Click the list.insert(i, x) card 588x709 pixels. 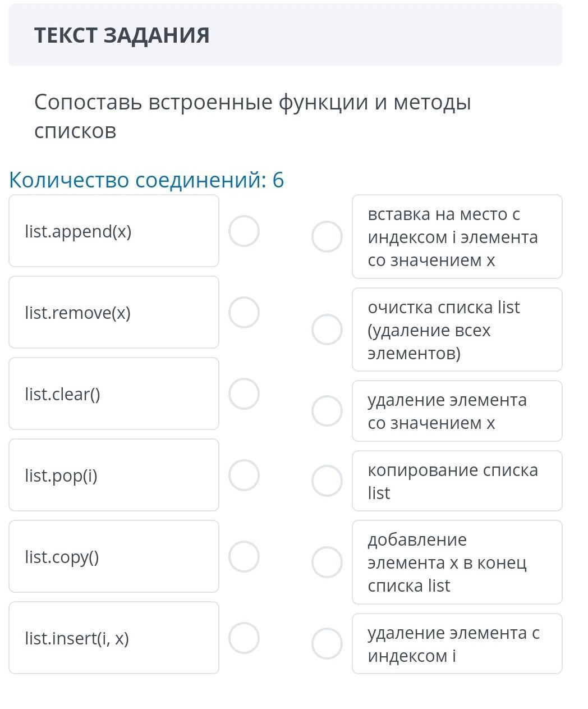click(114, 638)
